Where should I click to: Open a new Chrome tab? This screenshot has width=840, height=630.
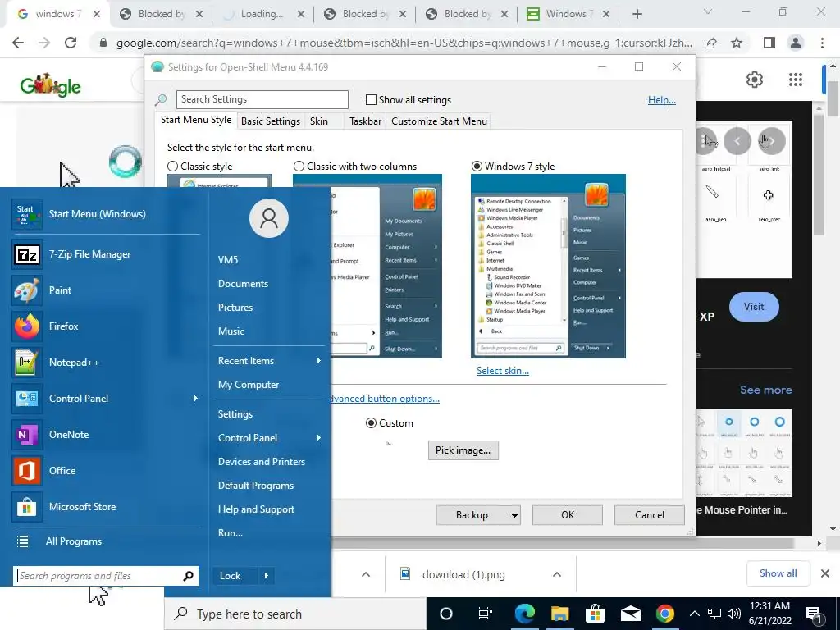637,15
